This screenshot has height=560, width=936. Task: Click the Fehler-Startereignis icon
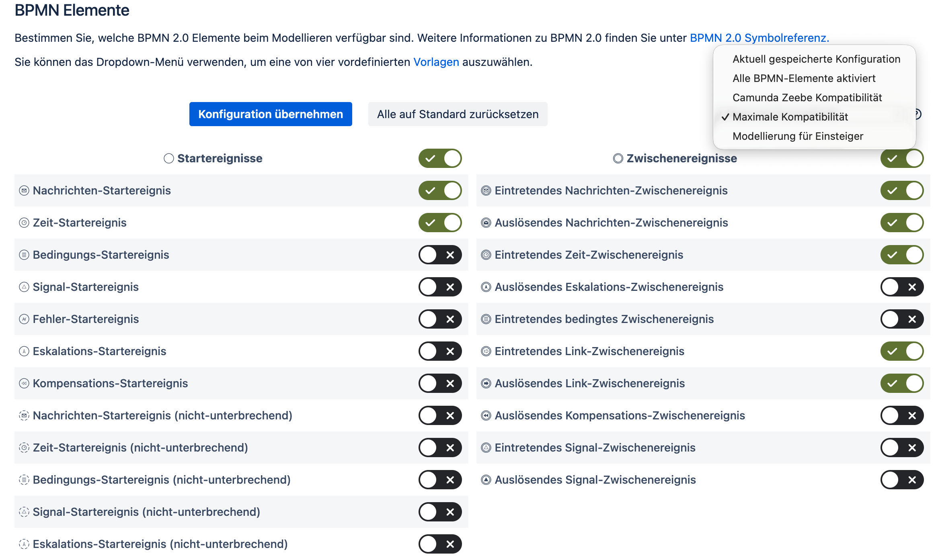tap(24, 319)
